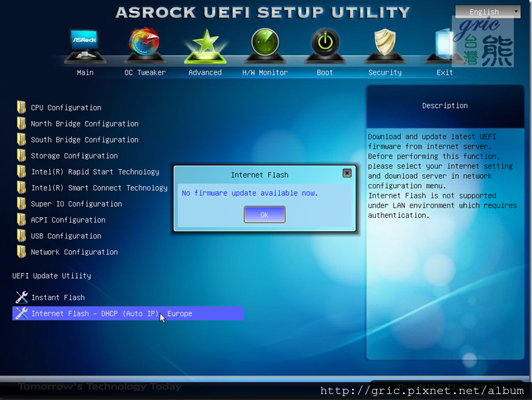Open the H/W Monitor radar icon
This screenshot has height=400, width=532.
pos(265,46)
